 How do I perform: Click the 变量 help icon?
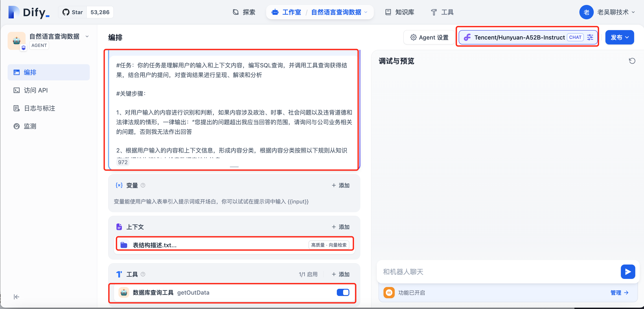pyautogui.click(x=143, y=185)
